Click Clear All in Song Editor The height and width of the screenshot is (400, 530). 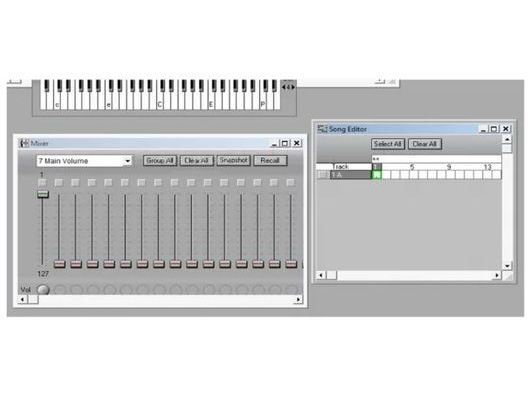[425, 144]
